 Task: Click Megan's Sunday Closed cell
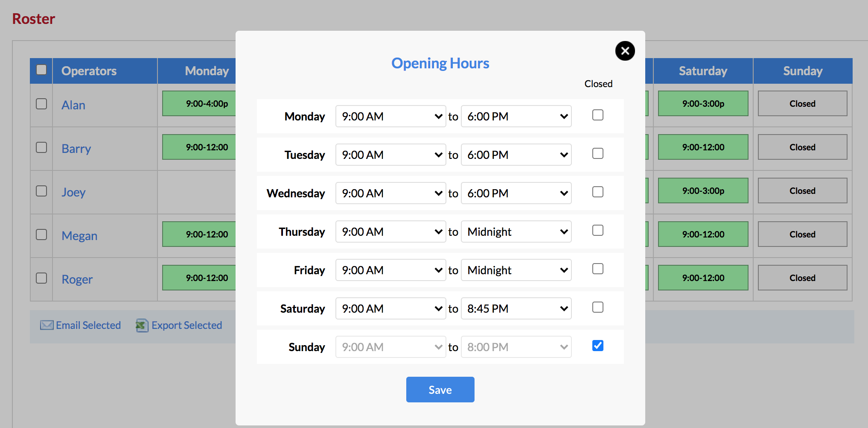pos(802,234)
